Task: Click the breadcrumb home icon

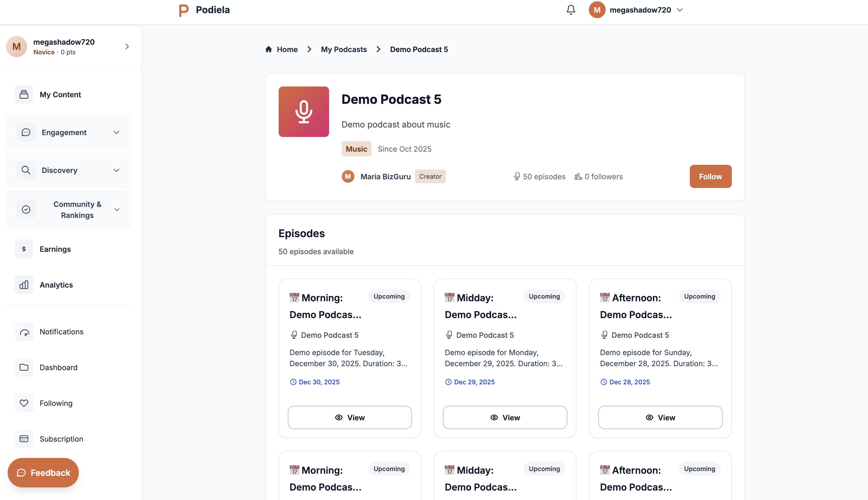Action: click(269, 49)
